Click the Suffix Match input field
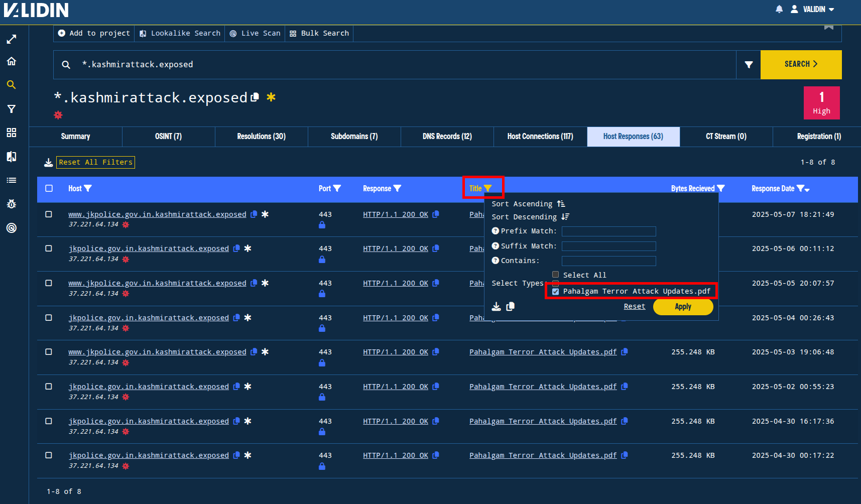Viewport: 861px width, 504px height. pyautogui.click(x=608, y=246)
